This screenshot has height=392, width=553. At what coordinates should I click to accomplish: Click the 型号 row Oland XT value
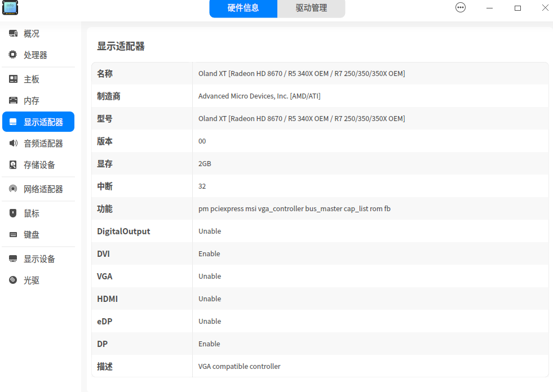(302, 118)
